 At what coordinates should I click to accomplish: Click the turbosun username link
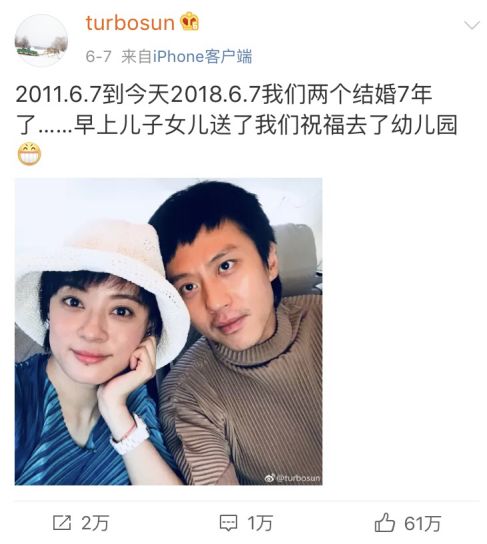click(x=130, y=23)
